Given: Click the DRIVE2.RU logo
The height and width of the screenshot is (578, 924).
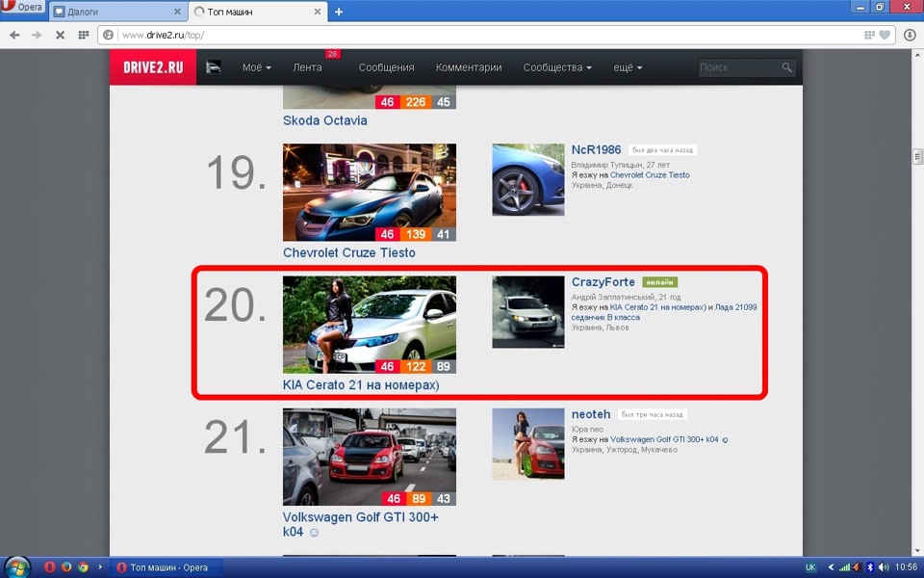Looking at the screenshot, I should [153, 67].
